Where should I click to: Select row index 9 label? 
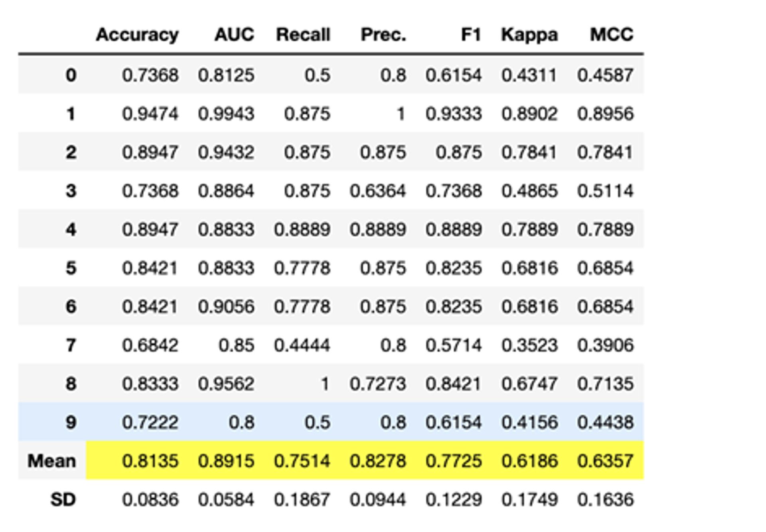[71, 422]
